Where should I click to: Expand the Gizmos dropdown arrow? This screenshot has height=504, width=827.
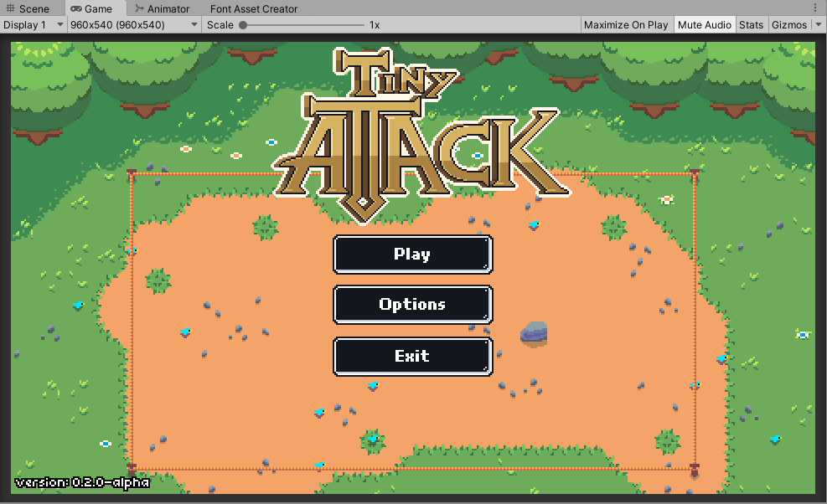(819, 25)
